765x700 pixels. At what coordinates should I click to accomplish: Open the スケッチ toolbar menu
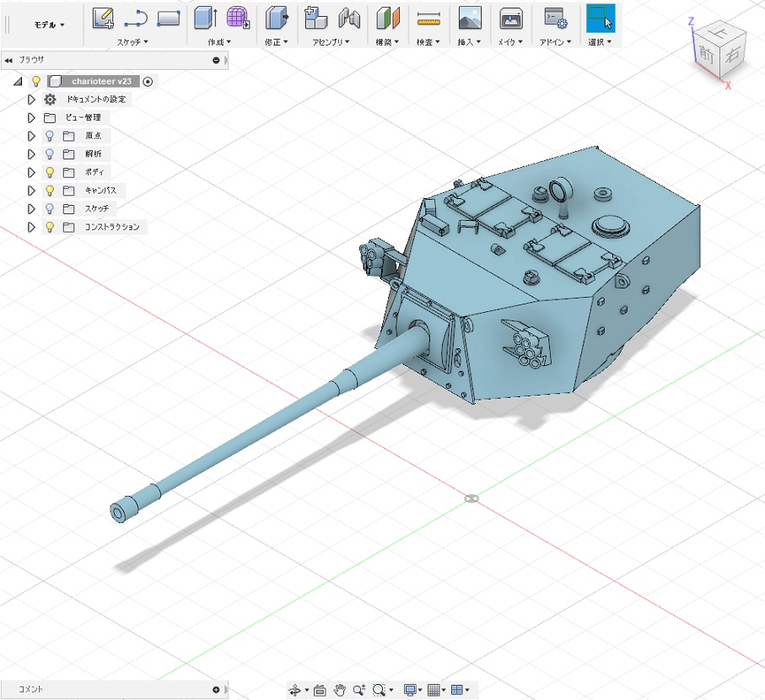pyautogui.click(x=132, y=42)
